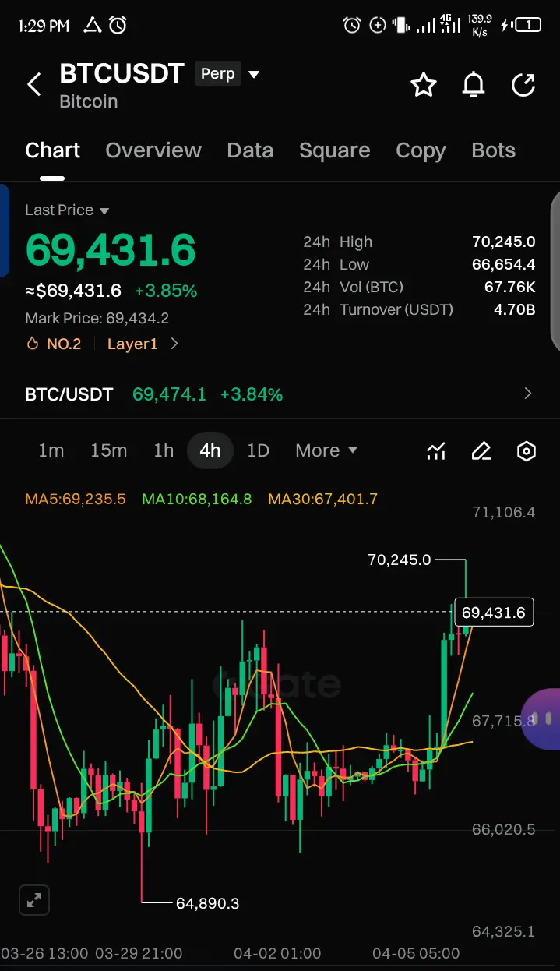Screen dimensions: 560x971
Task: Tap the 03-29 21:00 time axis label
Action: coord(139,953)
